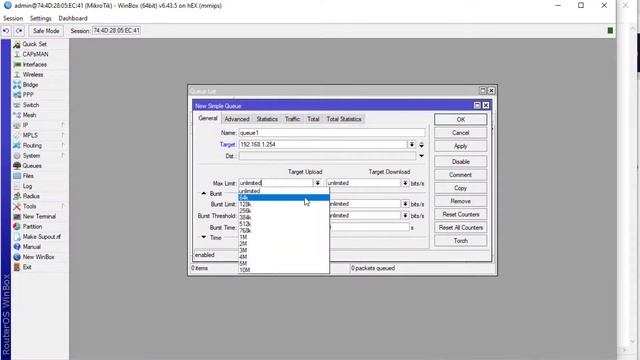Expand the Time section

pos(204,237)
